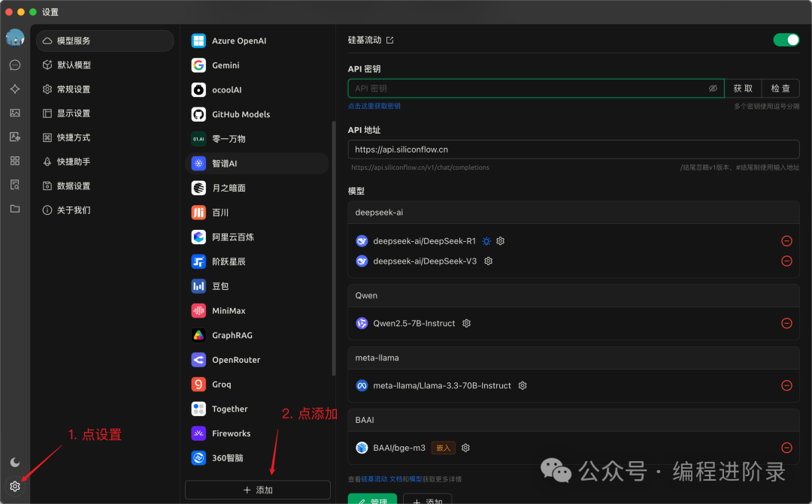
Task: Open settings gear for Llama-3.3-70B-Instruct
Action: pos(523,385)
